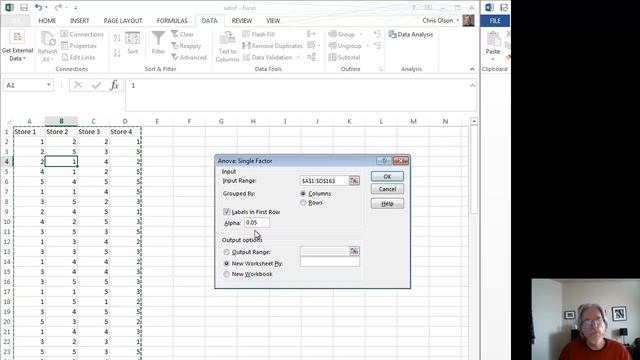Image resolution: width=640 pixels, height=360 pixels.
Task: Open the INSERT ribbon tab
Action: click(x=79, y=20)
